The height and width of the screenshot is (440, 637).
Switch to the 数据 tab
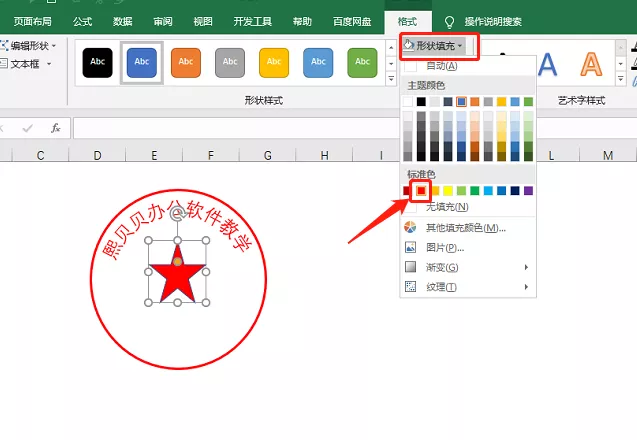tap(123, 22)
